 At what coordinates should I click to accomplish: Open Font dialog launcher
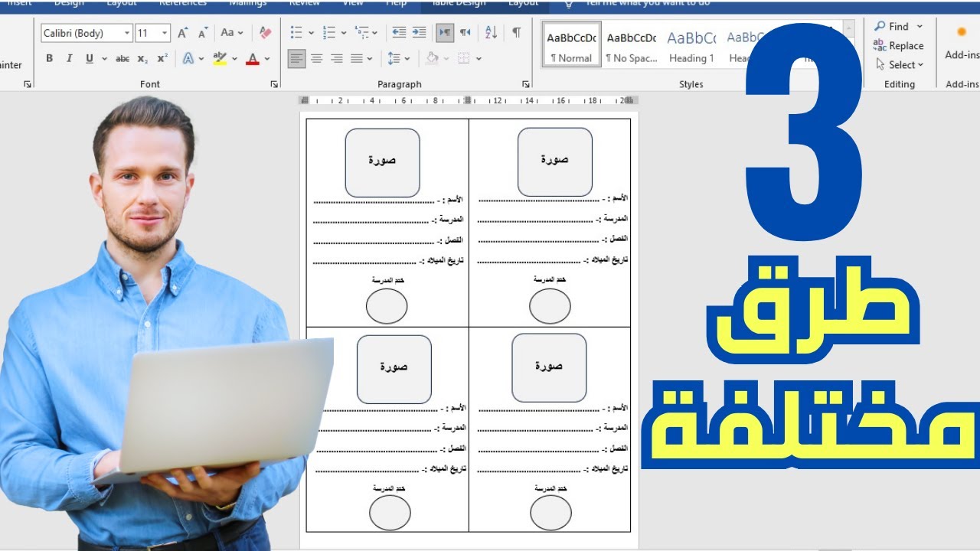[x=274, y=84]
